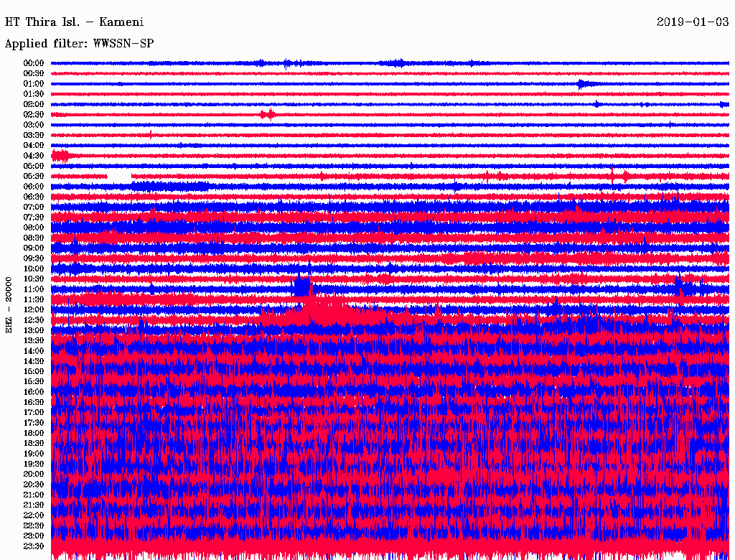Select the 18:30 time label

pos(34,444)
